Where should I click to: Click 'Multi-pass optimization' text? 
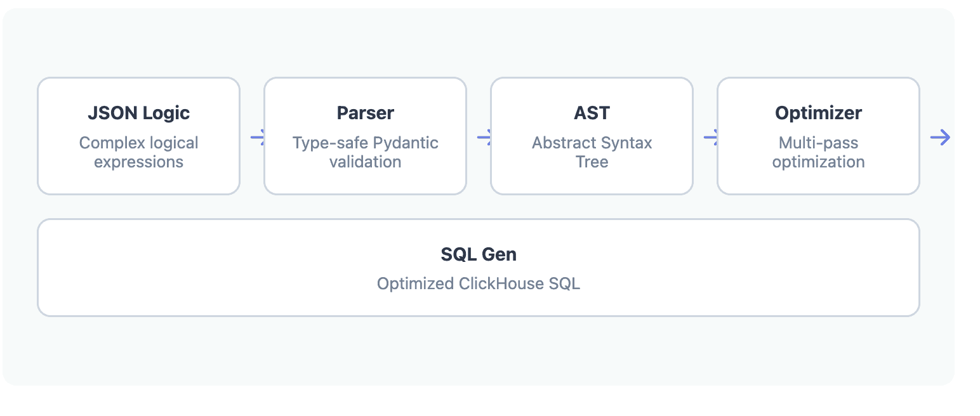tap(818, 152)
